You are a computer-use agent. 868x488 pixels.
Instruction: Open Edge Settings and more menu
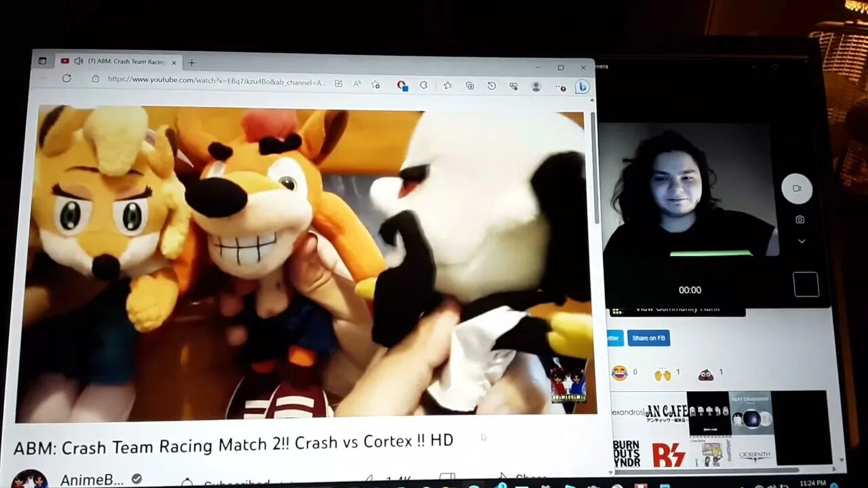[x=560, y=87]
